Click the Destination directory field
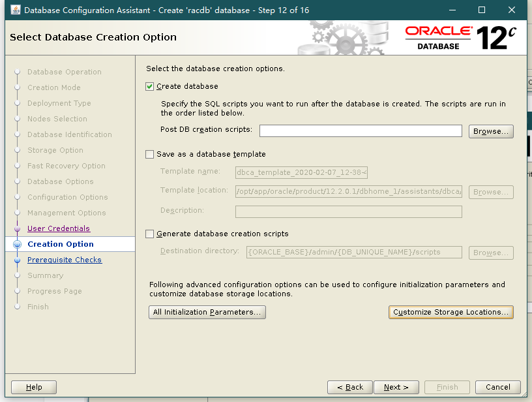Image resolution: width=532 pixels, height=402 pixels. click(x=354, y=253)
